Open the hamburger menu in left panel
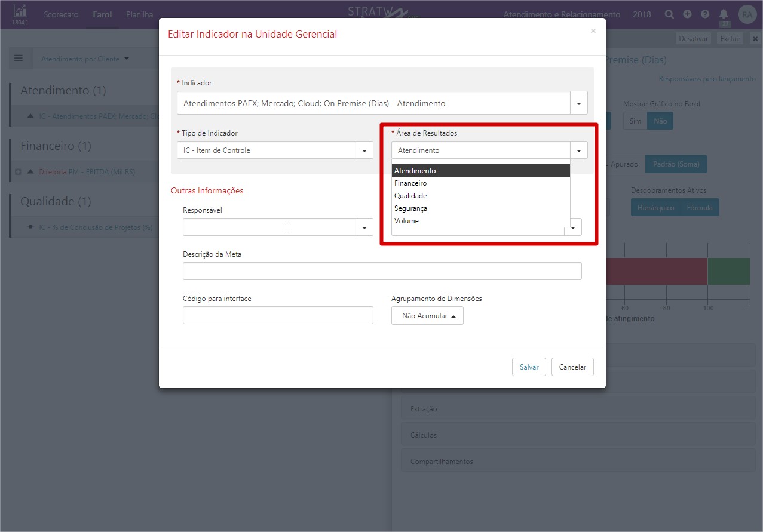The height and width of the screenshot is (532, 763). pos(19,59)
